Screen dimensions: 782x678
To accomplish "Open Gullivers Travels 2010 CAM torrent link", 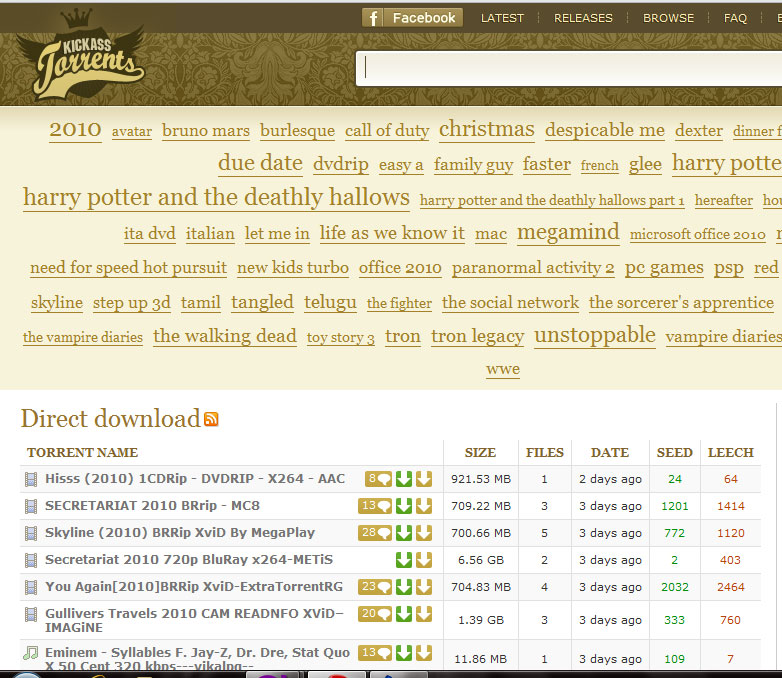I will (x=195, y=620).
